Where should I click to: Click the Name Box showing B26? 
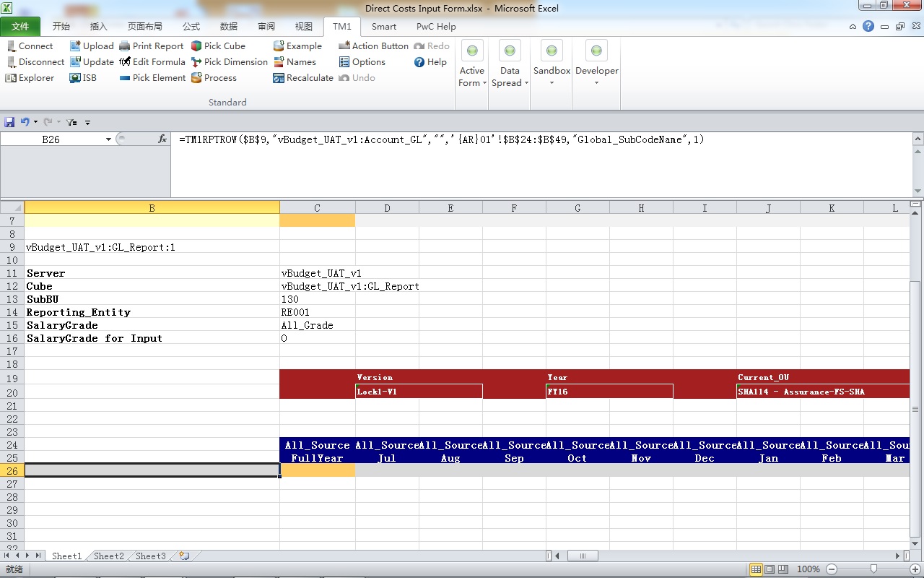coord(51,139)
